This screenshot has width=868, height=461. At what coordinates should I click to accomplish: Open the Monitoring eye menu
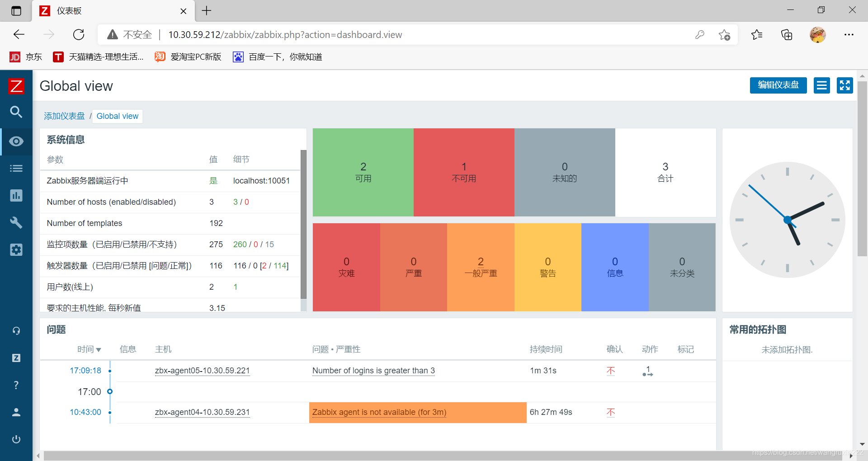pyautogui.click(x=16, y=141)
